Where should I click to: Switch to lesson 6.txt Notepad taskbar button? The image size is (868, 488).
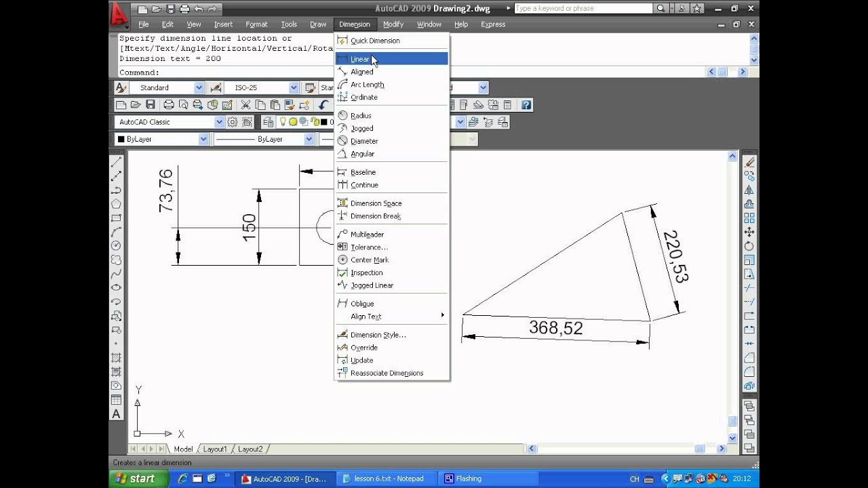(x=387, y=479)
